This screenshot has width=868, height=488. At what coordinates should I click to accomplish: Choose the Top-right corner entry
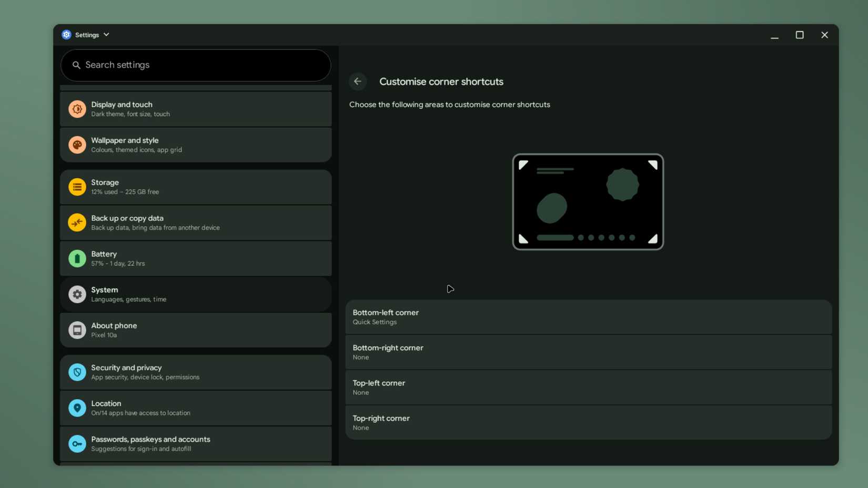(x=588, y=422)
